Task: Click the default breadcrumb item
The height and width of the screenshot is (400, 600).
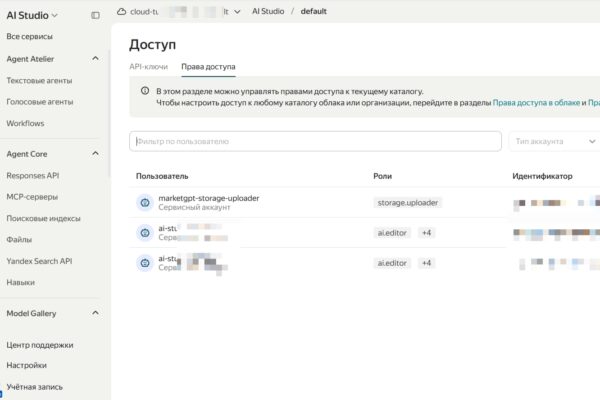Action: tap(313, 11)
